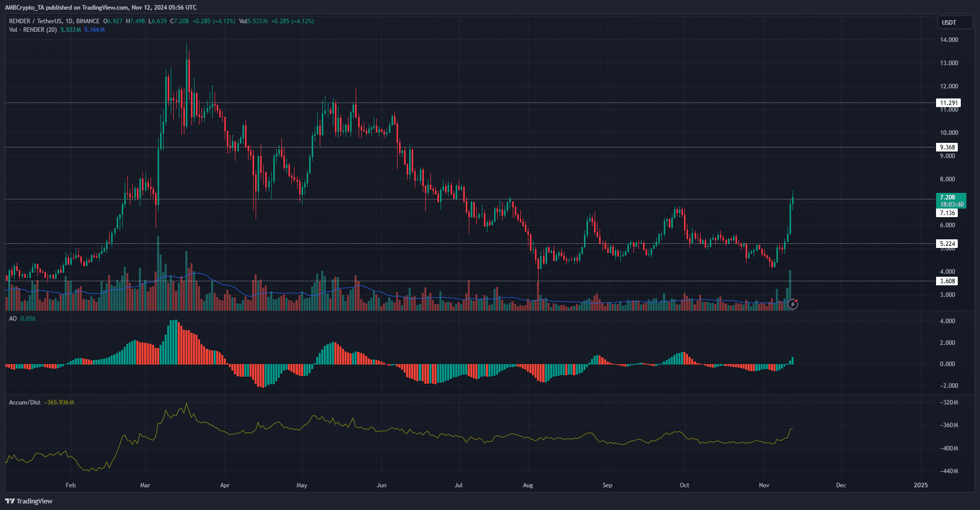The height and width of the screenshot is (510, 980).
Task: Click the 3.608 horizontal line price label
Action: click(x=947, y=281)
